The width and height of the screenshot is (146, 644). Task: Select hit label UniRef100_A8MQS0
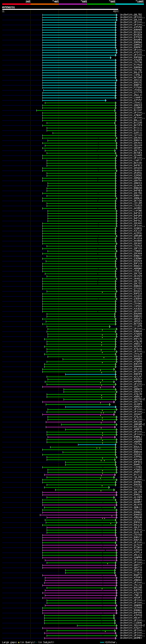click(131, 407)
